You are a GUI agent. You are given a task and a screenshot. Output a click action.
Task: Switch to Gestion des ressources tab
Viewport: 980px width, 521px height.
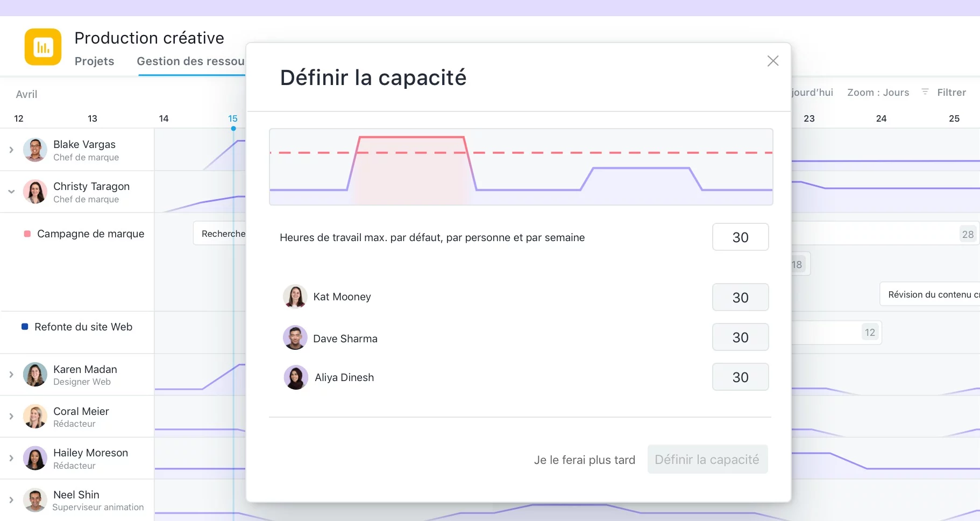click(x=191, y=61)
